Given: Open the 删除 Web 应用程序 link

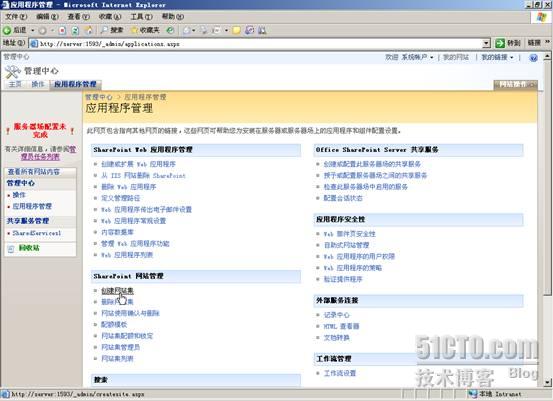Looking at the screenshot, I should pos(129,187).
